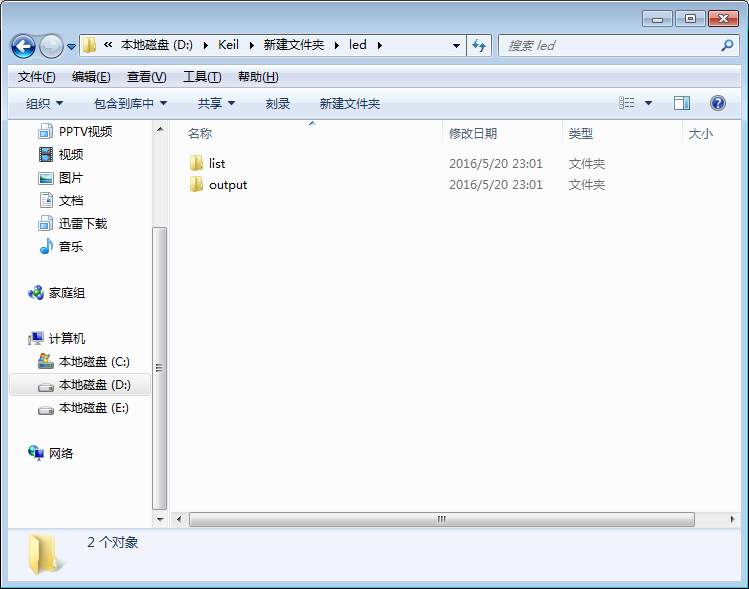Click the list folder's 2016/5/20 23:01 date
Image resolution: width=749 pixels, height=589 pixels.
pos(496,164)
